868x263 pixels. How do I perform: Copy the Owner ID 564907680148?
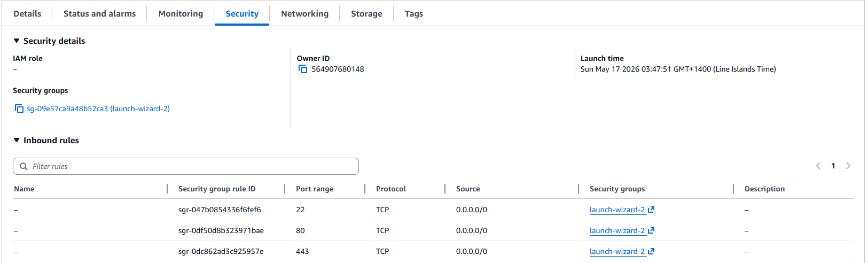click(x=303, y=69)
